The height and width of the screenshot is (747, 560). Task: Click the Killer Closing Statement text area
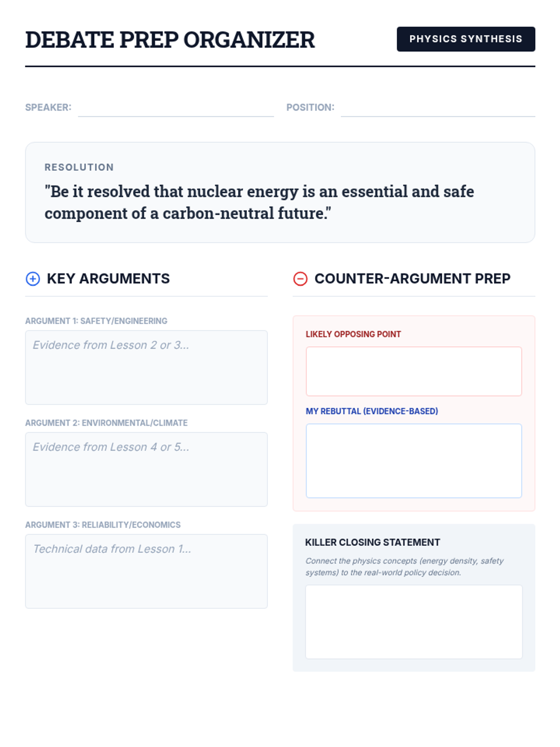[x=414, y=622]
